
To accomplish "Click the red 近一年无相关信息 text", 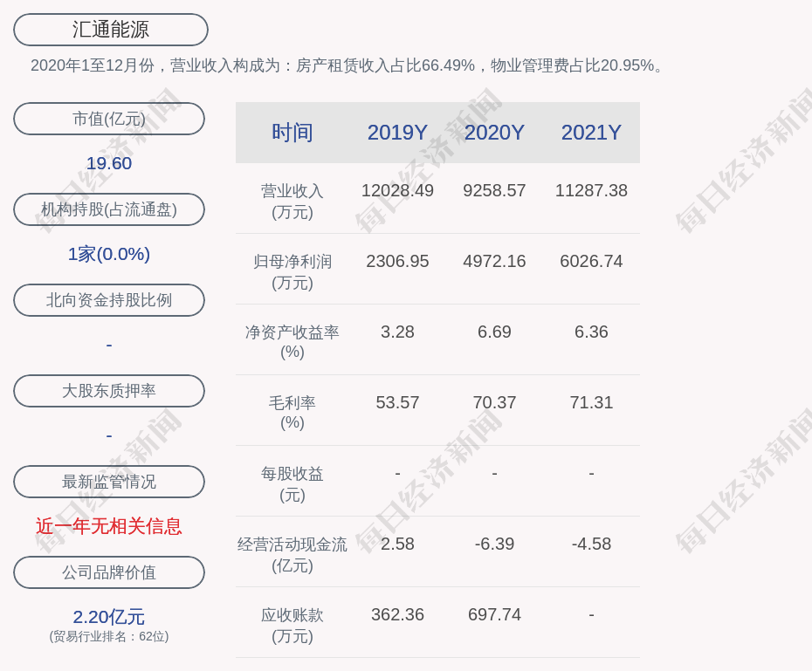I will click(109, 526).
